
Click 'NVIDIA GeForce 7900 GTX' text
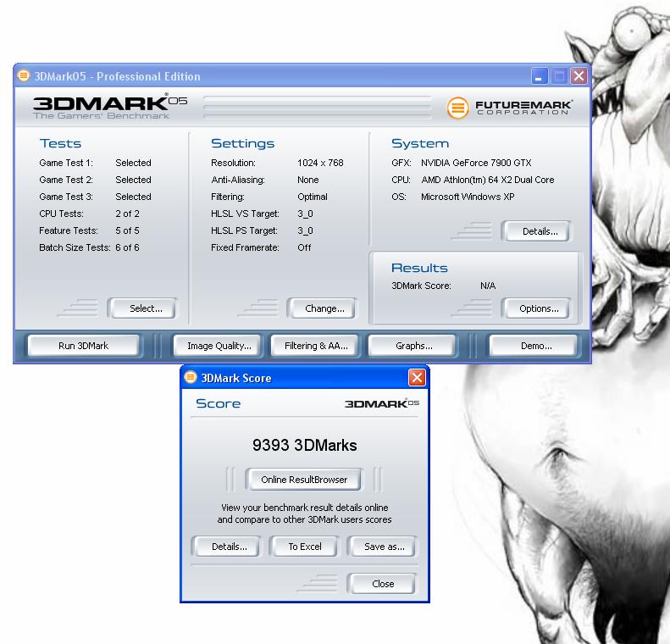point(476,163)
